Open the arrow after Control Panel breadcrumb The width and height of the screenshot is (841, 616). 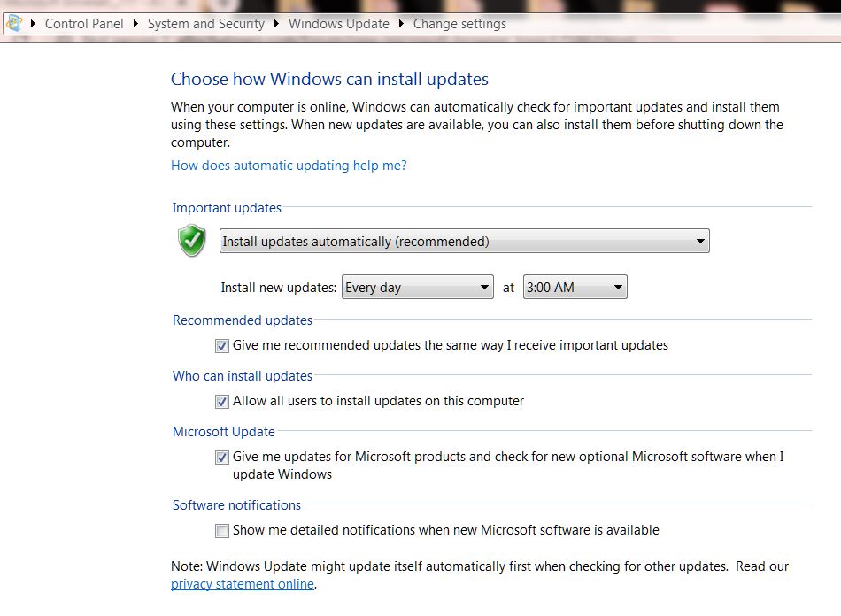[x=135, y=24]
